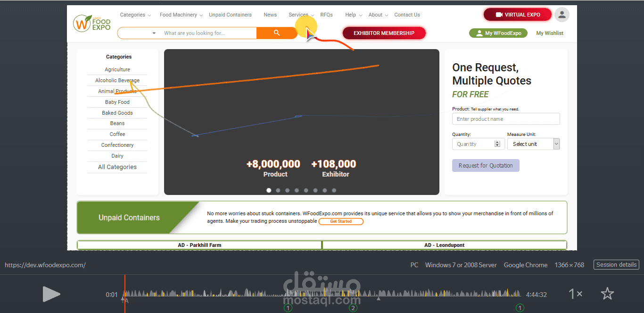Open the search category dropdown arrow

click(x=154, y=33)
